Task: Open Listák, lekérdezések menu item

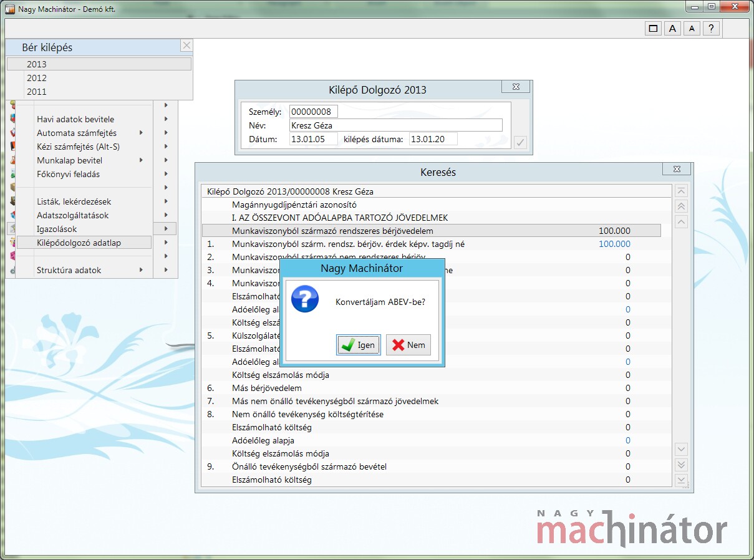Action: pos(84,201)
